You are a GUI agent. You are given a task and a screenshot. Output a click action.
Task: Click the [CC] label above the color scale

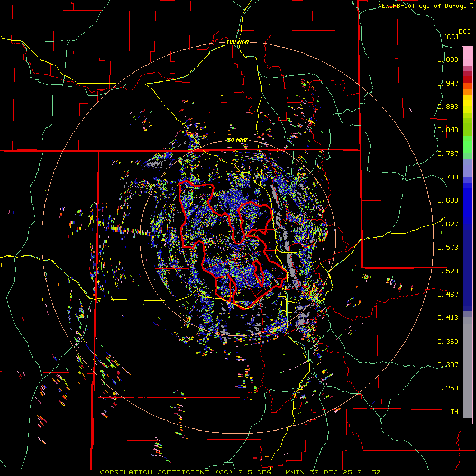[x=451, y=36]
